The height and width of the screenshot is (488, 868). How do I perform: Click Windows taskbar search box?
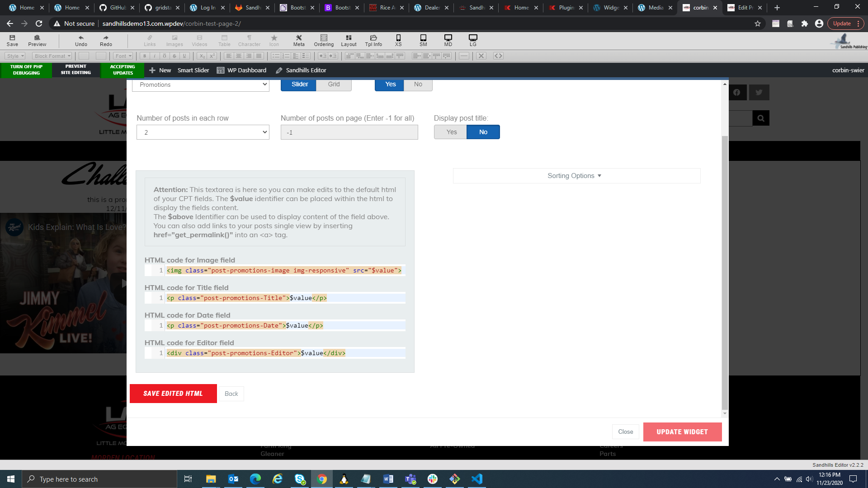pos(99,479)
